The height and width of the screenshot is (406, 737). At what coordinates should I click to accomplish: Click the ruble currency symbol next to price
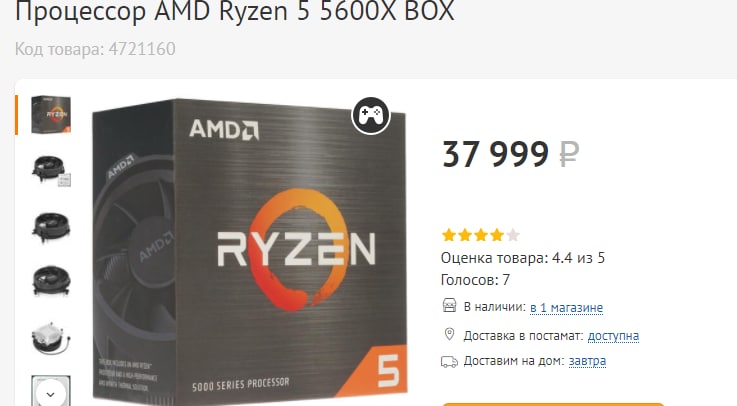pos(569,155)
